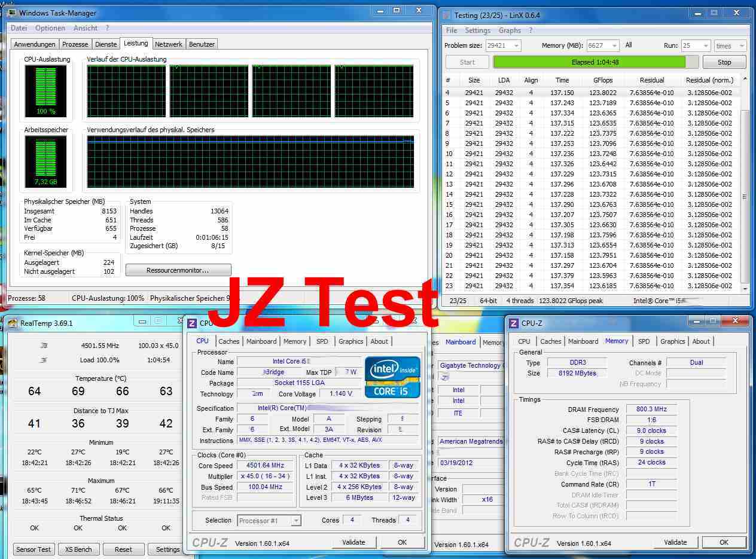Open the Datei menu in Task-Manager
This screenshot has height=559, width=756.
(19, 28)
